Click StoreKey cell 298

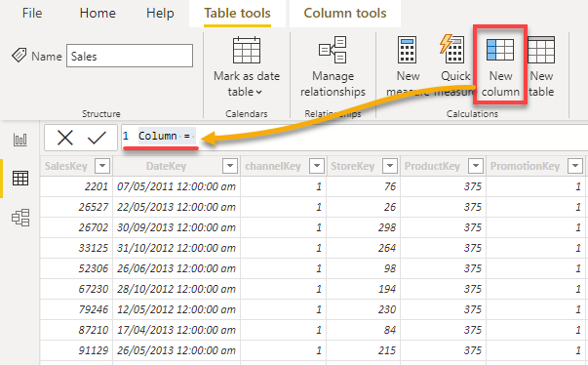point(363,227)
